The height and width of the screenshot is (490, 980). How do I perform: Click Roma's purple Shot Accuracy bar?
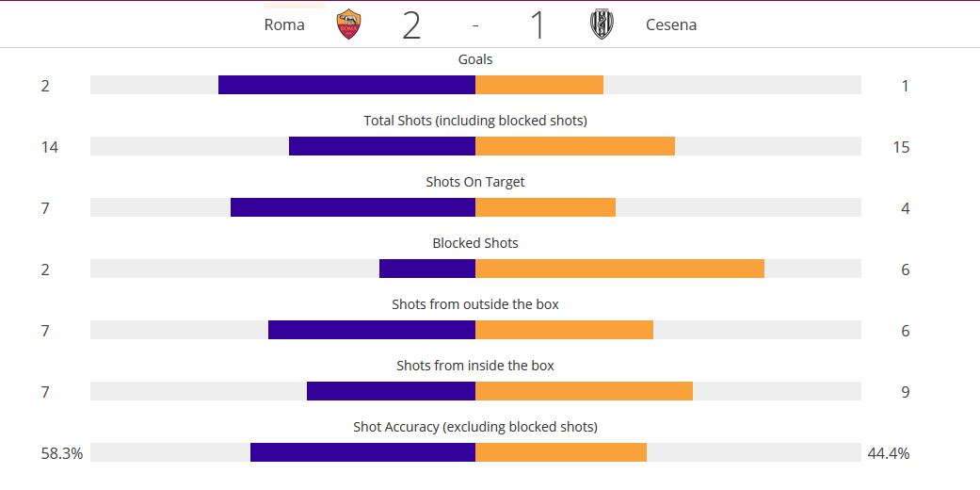pyautogui.click(x=363, y=453)
